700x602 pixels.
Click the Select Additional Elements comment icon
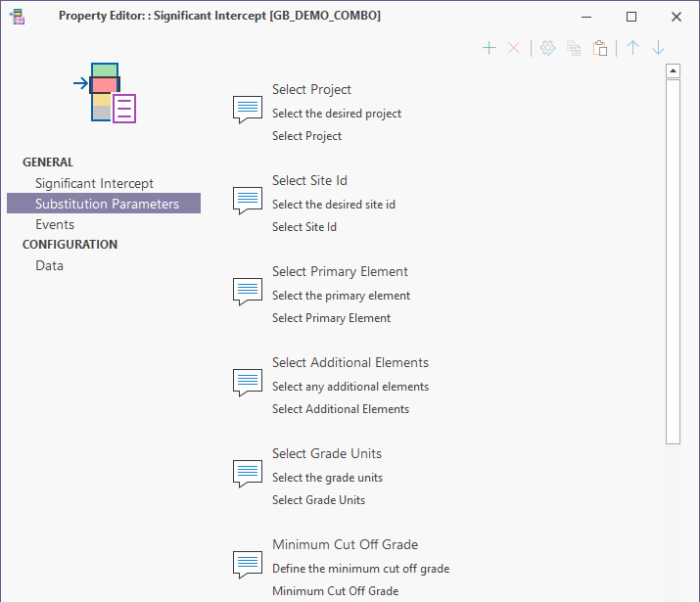(x=248, y=383)
